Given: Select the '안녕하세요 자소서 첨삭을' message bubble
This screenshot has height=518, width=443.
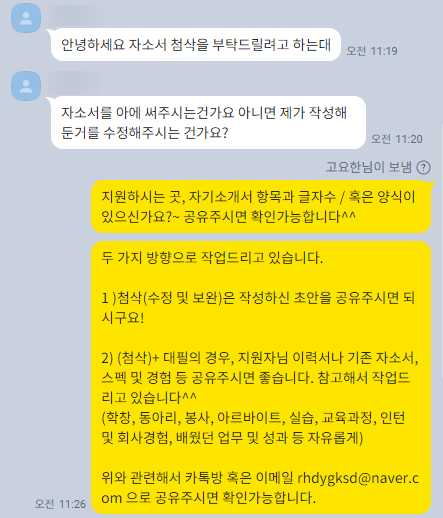Looking at the screenshot, I should click(196, 45).
